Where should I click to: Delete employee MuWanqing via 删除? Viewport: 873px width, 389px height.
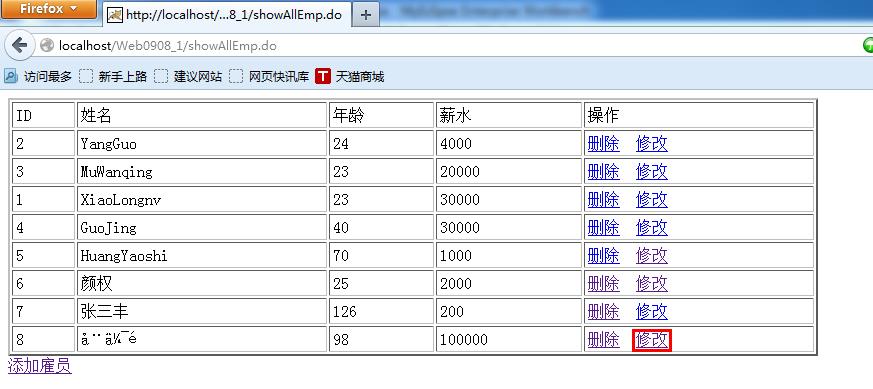[604, 172]
